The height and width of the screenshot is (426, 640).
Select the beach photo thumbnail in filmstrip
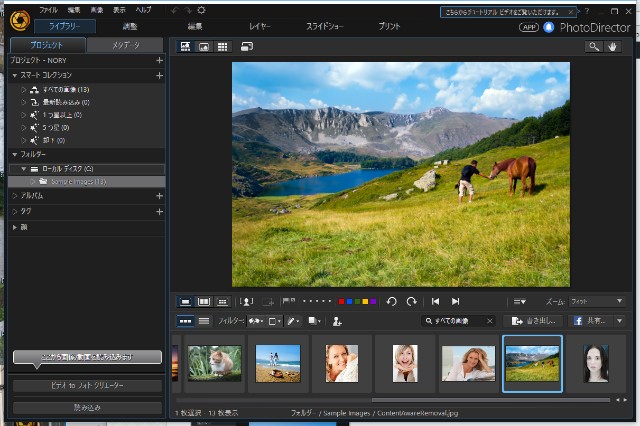[x=278, y=362]
